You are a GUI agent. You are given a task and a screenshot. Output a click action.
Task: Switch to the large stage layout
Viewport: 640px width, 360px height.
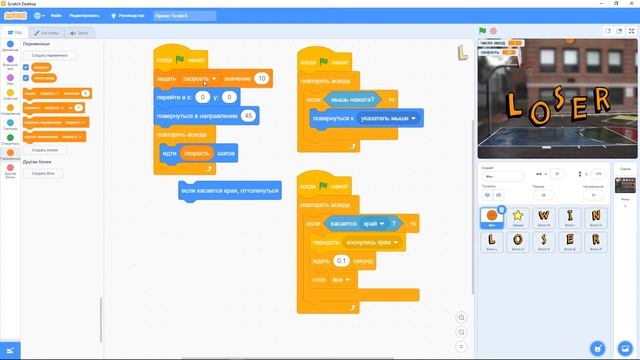619,31
